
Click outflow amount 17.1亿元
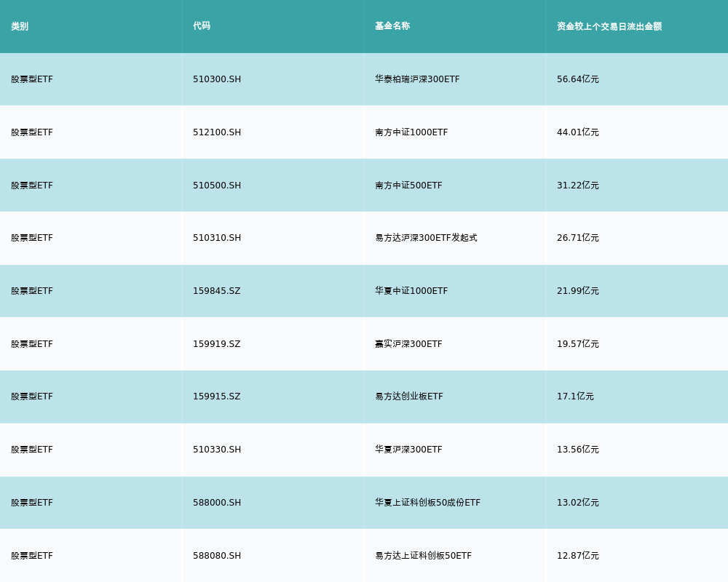tap(575, 396)
